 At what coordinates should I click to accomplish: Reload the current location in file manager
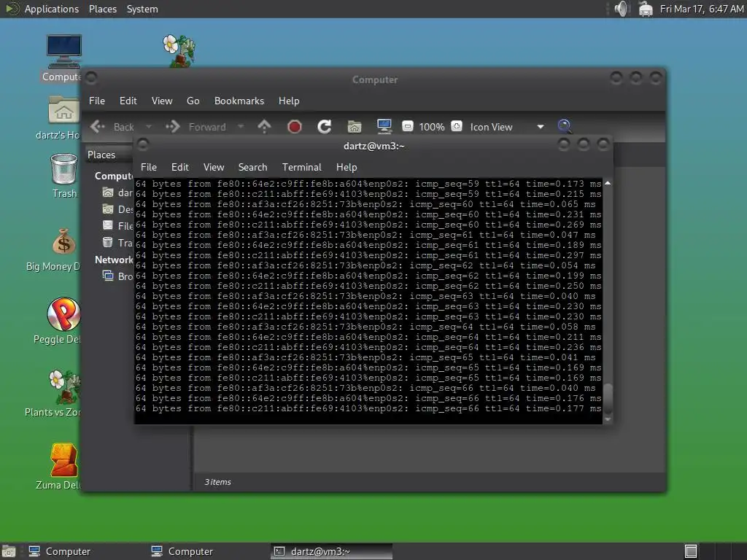tap(325, 127)
